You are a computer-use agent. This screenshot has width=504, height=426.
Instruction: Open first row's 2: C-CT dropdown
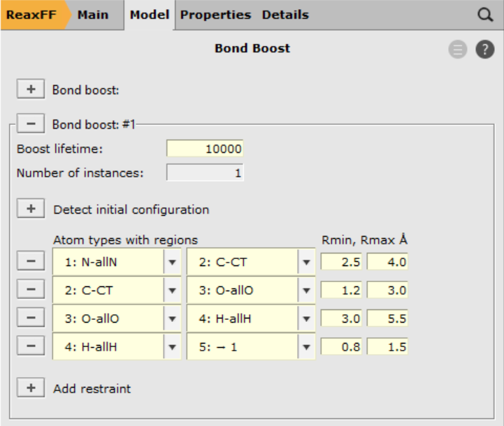tap(251, 262)
